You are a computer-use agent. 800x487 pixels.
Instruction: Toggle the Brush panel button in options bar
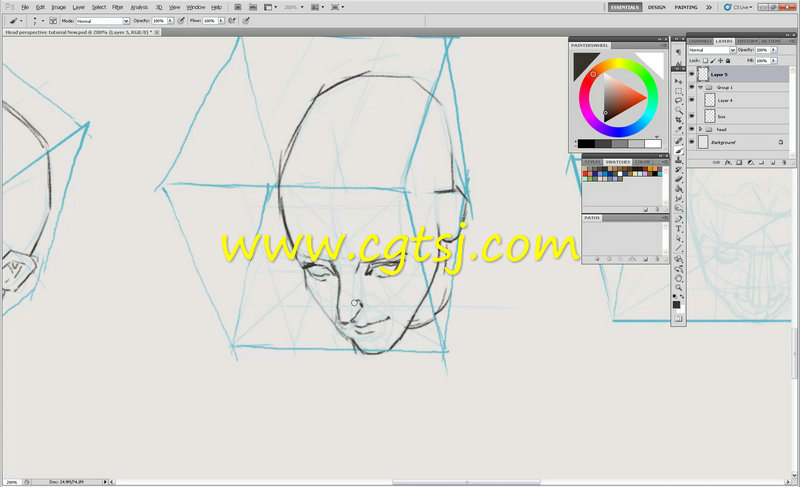pos(53,21)
